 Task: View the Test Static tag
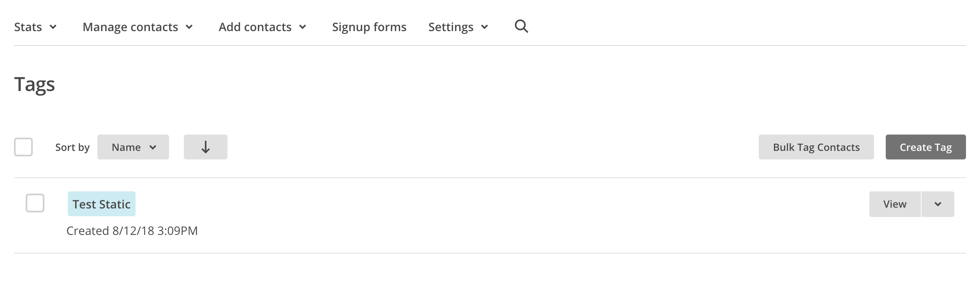pyautogui.click(x=895, y=204)
